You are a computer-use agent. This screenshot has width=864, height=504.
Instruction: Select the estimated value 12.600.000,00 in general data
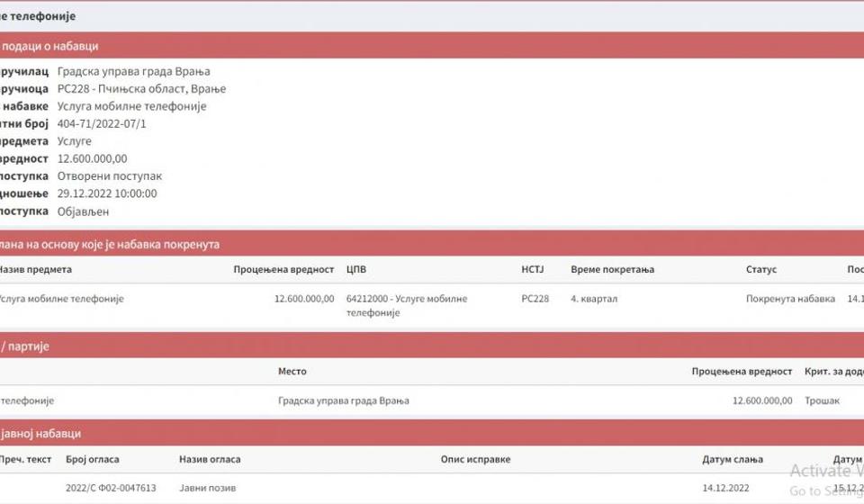[92, 158]
